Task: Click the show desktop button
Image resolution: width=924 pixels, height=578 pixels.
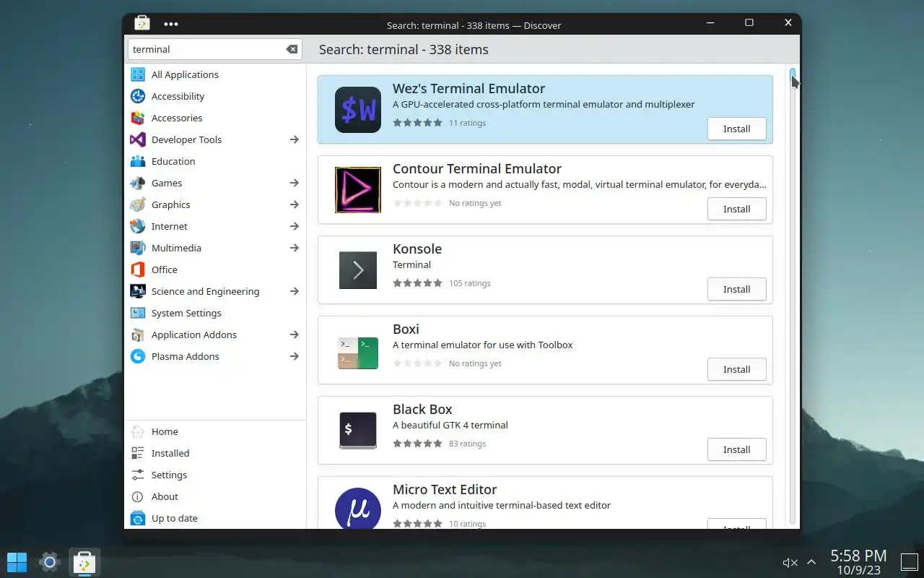Action: pos(908,561)
